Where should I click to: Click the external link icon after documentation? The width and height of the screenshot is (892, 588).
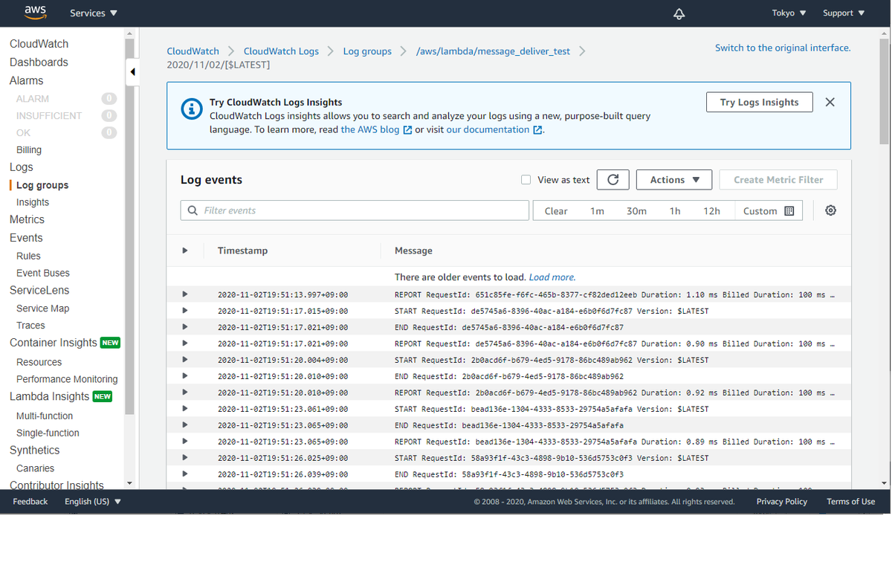pyautogui.click(x=537, y=130)
